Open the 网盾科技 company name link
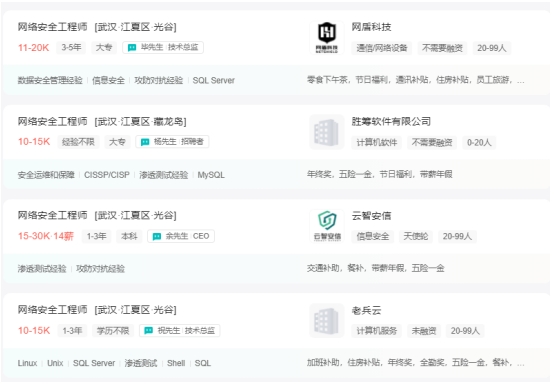The image size is (556, 387). (x=371, y=27)
